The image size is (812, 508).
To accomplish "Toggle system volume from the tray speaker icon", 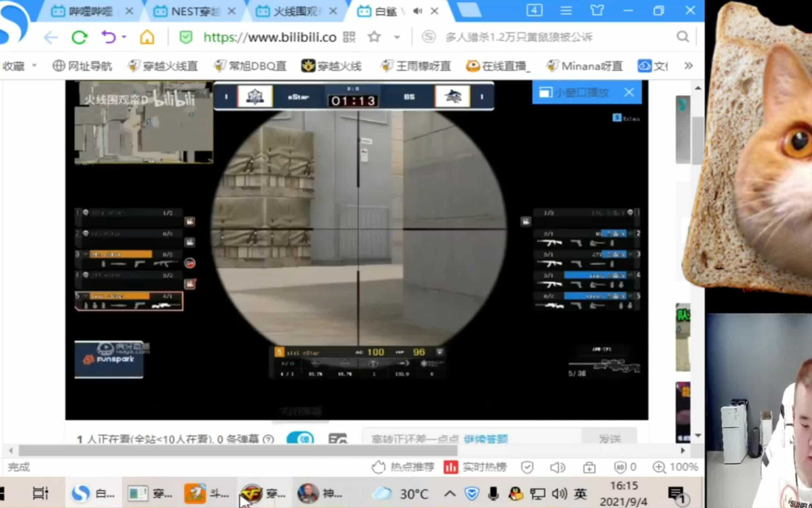I will 559,494.
